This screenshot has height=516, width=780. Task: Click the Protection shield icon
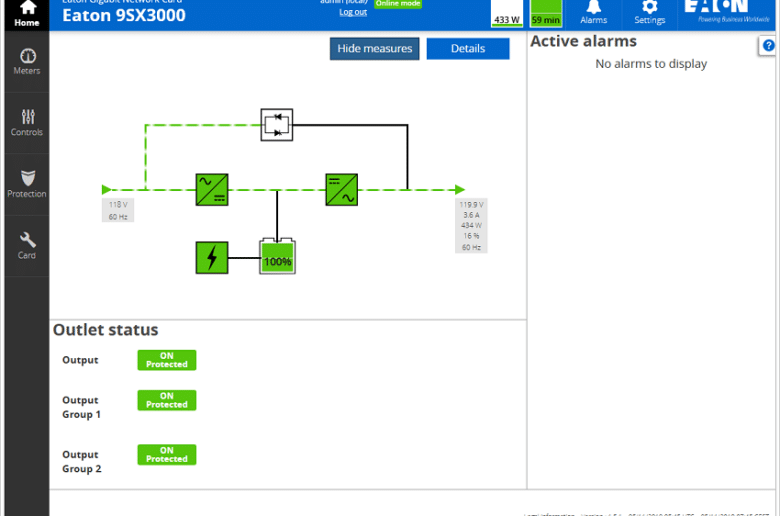pos(28,178)
